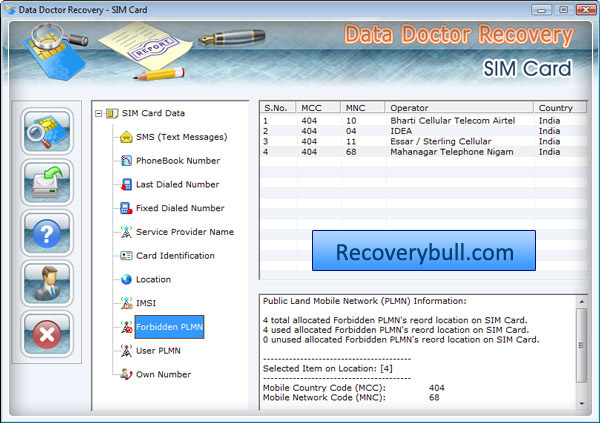Select the Bharti Cellular Telecom Airtel row
This screenshot has width=600, height=423.
pyautogui.click(x=423, y=121)
